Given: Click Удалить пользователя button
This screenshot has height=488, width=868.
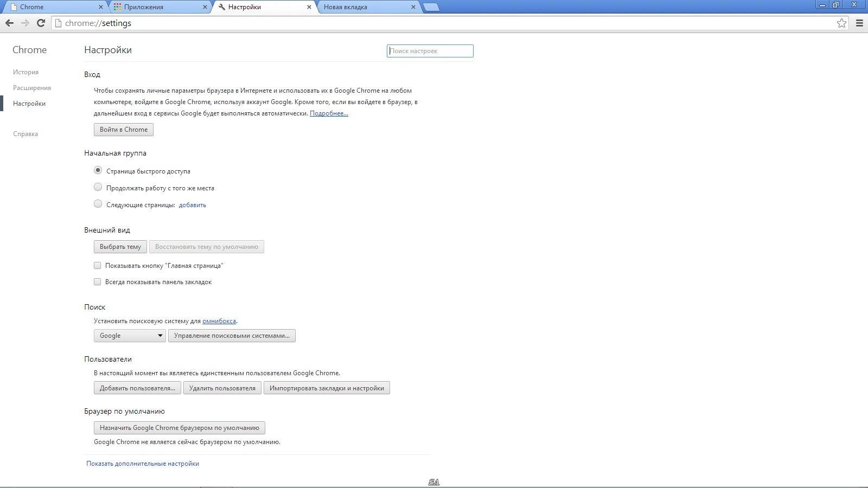Looking at the screenshot, I should (x=222, y=388).
